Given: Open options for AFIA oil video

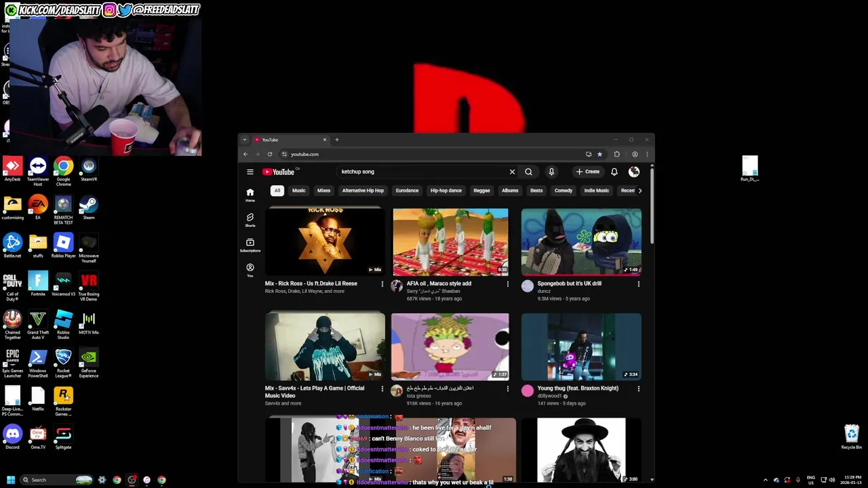Looking at the screenshot, I should pos(508,284).
